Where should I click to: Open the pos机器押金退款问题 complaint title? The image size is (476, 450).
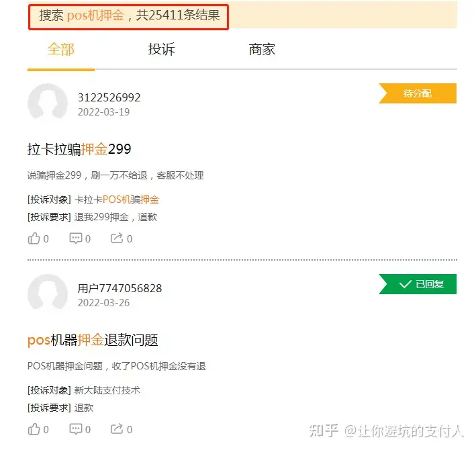(x=93, y=340)
